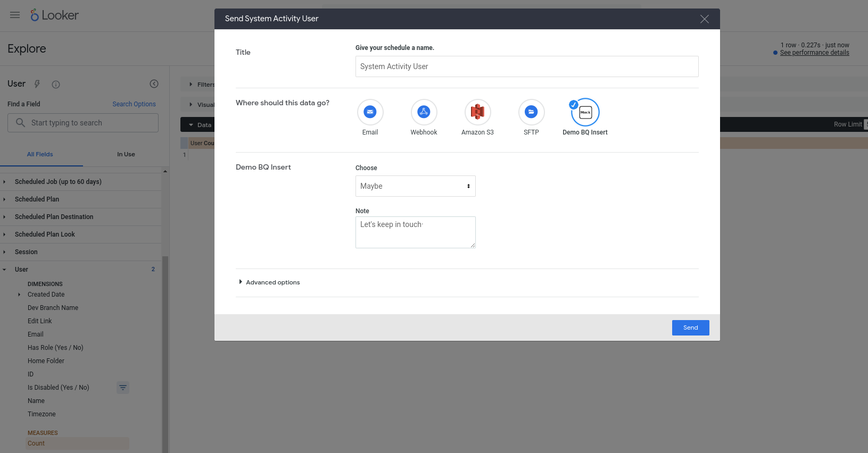
Task: Pick the Amazon S3 destination icon
Action: pyautogui.click(x=477, y=112)
